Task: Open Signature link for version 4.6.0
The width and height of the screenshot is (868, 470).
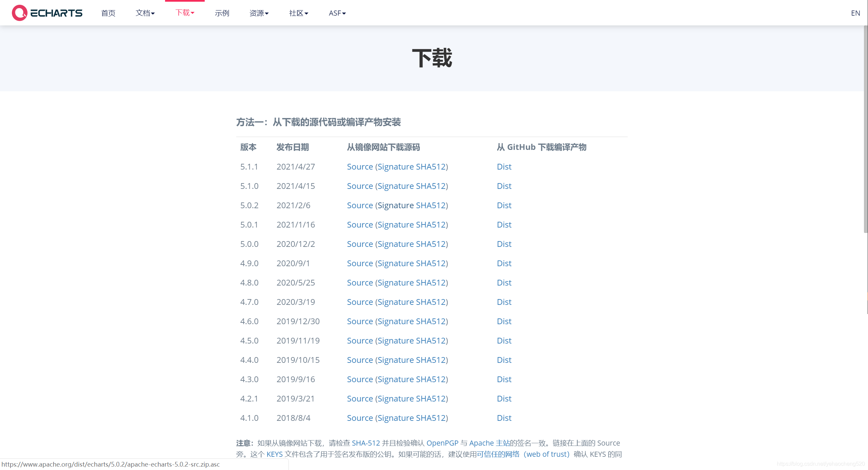Action: click(396, 321)
